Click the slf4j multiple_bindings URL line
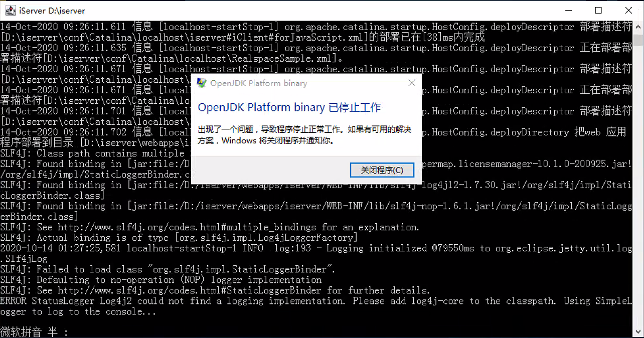This screenshot has width=644, height=338. click(x=210, y=227)
